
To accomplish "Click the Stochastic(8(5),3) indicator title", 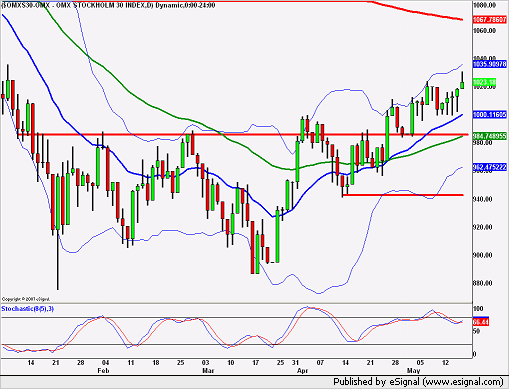I will (28, 309).
